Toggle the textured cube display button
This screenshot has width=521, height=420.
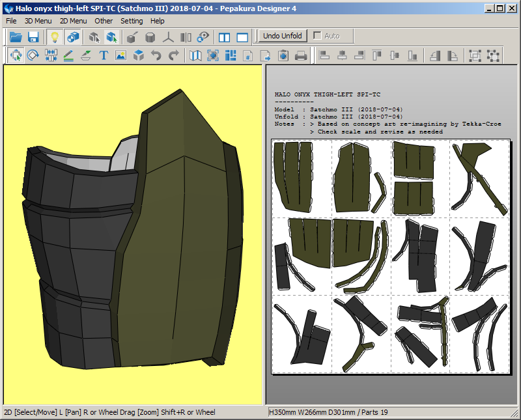pos(73,36)
